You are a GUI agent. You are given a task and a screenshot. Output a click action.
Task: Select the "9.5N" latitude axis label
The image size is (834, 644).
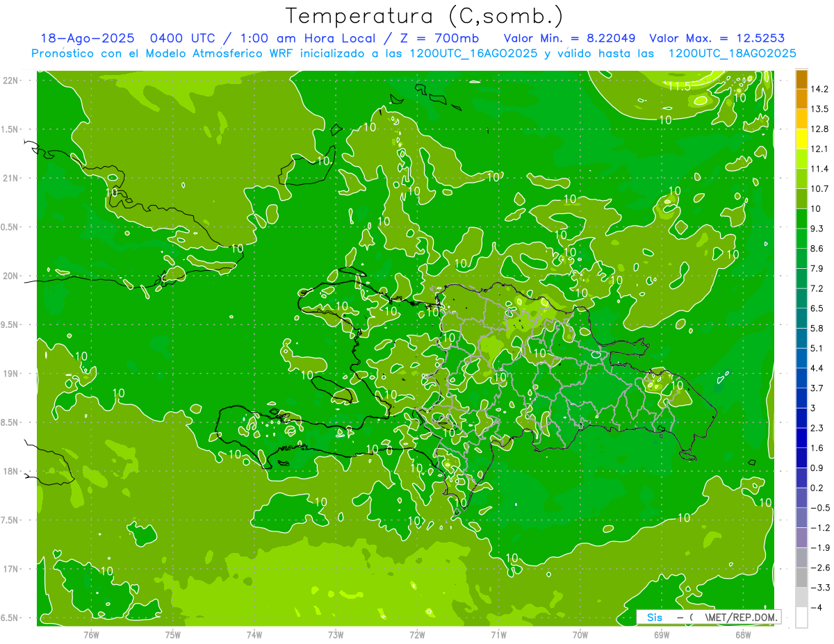[x=10, y=325]
